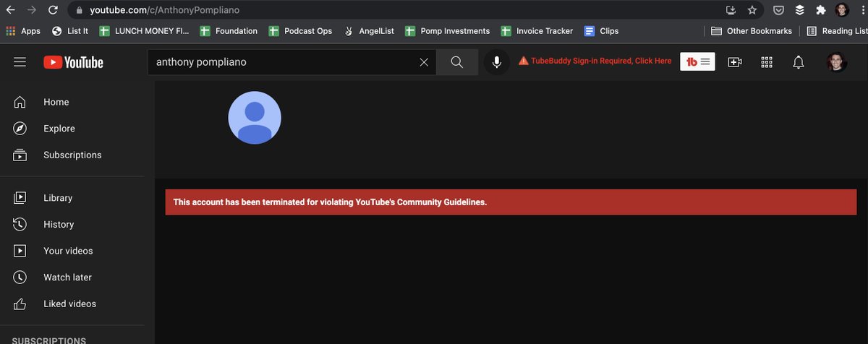Reload the page with refresh icon
This screenshot has width=868, height=344.
[53, 10]
